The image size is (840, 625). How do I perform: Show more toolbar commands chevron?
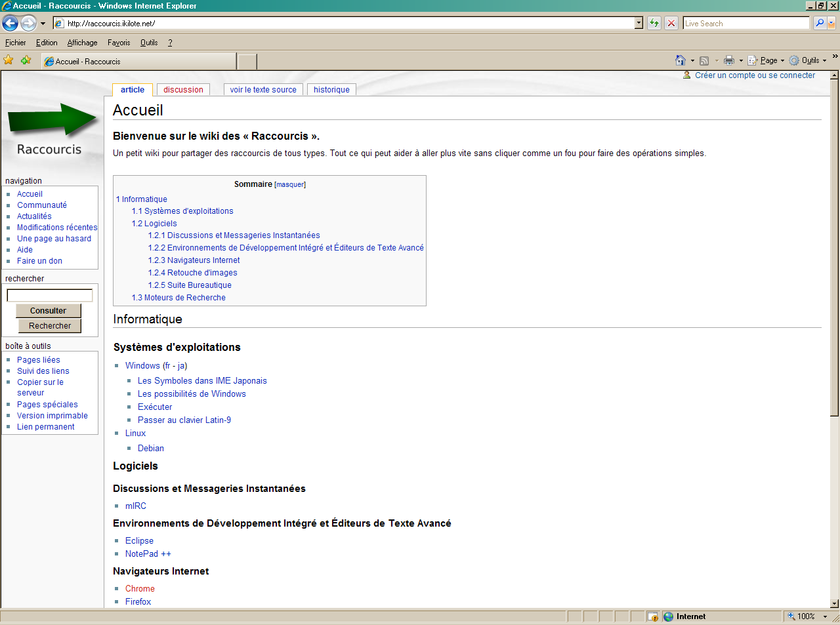pos(835,56)
